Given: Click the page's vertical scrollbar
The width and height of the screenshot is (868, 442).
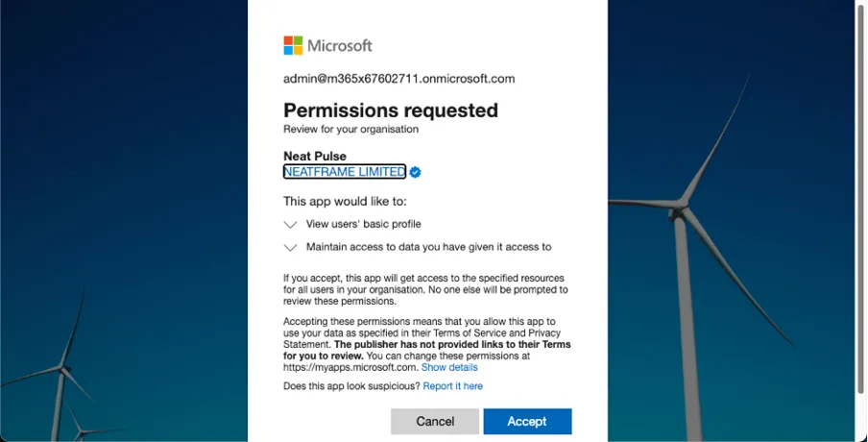Looking at the screenshot, I should (x=860, y=192).
